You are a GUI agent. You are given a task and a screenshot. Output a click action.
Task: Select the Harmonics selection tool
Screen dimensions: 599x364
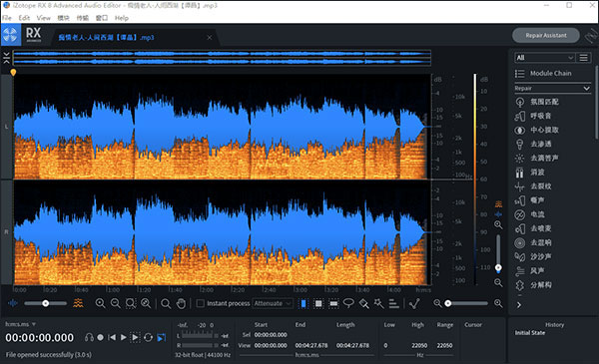(394, 304)
